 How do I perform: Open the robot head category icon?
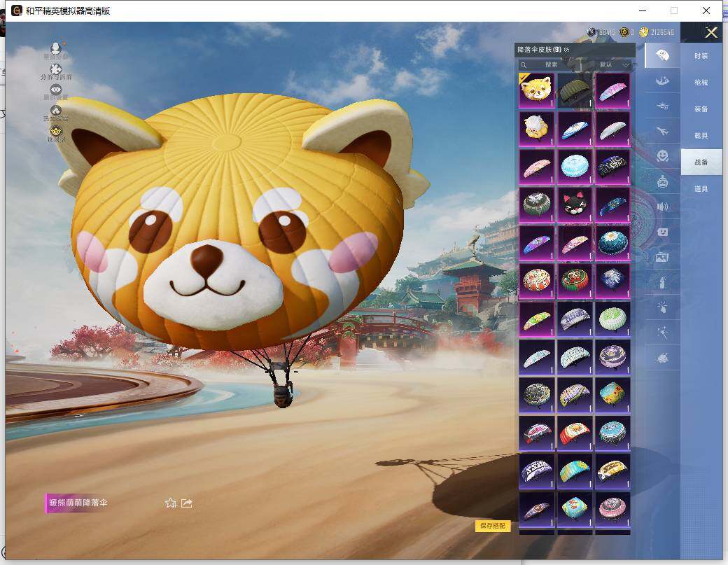tap(661, 181)
